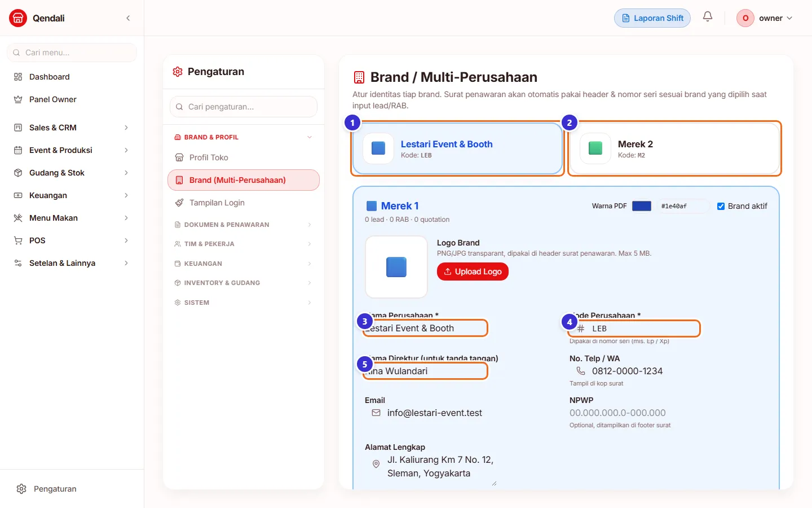812x508 pixels.
Task: Open the owner account dropdown
Action: (x=765, y=18)
